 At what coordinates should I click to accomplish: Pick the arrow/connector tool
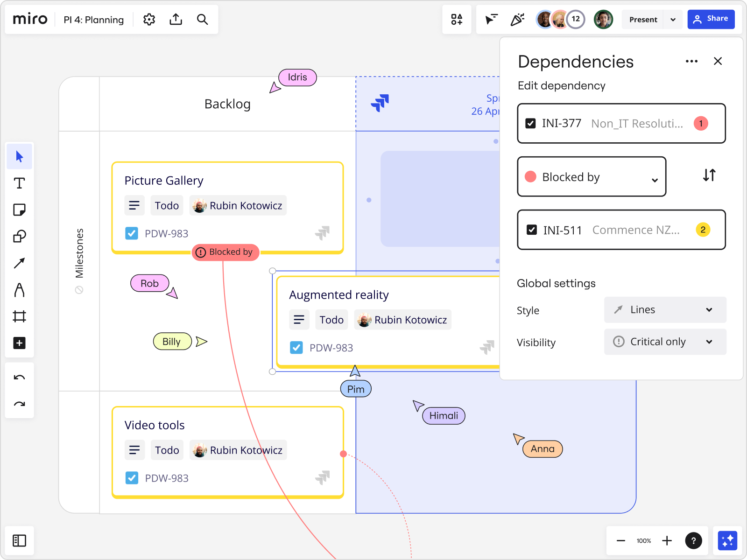[x=19, y=263]
